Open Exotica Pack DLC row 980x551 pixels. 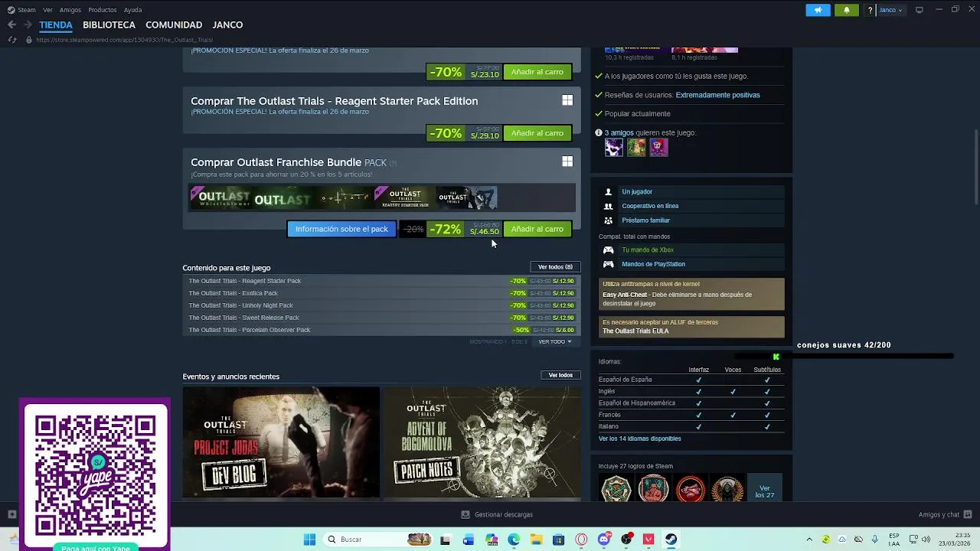tap(381, 293)
